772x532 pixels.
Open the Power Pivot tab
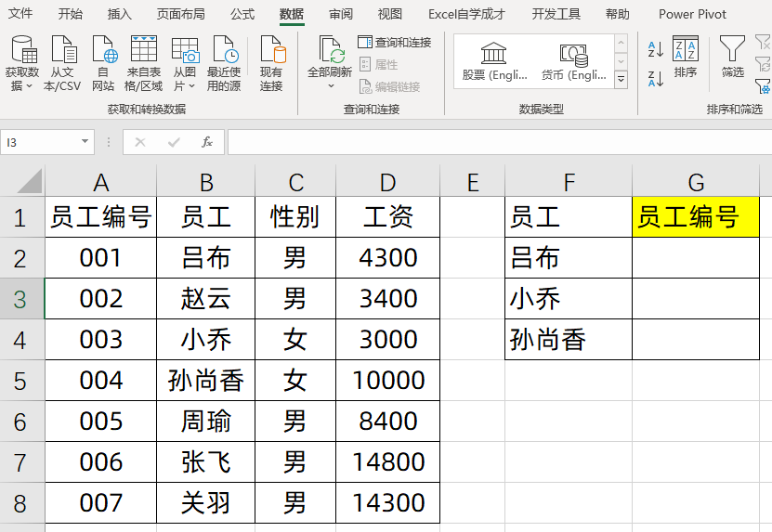coord(692,14)
